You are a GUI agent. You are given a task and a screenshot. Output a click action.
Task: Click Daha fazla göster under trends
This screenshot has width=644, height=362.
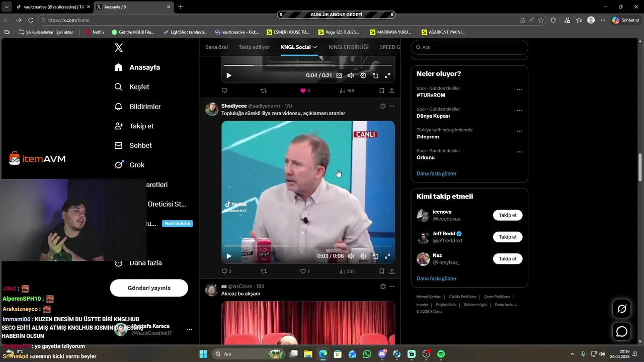(436, 173)
